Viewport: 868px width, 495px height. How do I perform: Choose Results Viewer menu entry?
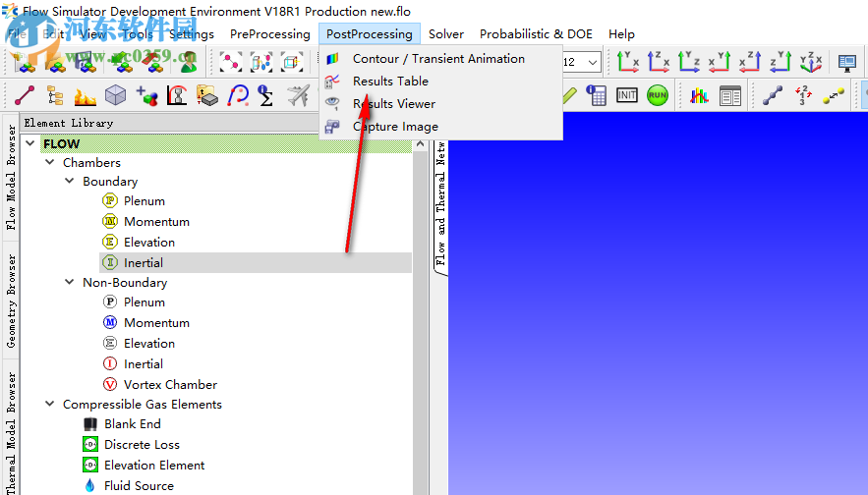click(440, 104)
